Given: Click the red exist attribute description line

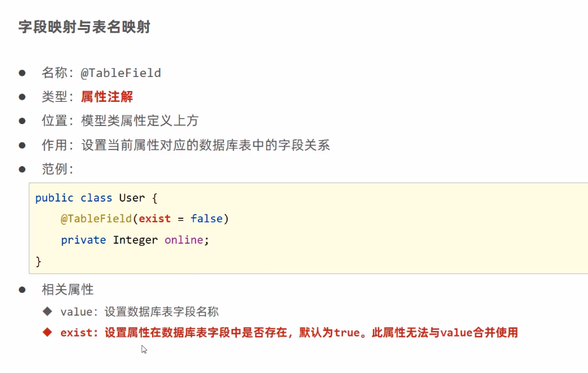Looking at the screenshot, I should point(289,332).
